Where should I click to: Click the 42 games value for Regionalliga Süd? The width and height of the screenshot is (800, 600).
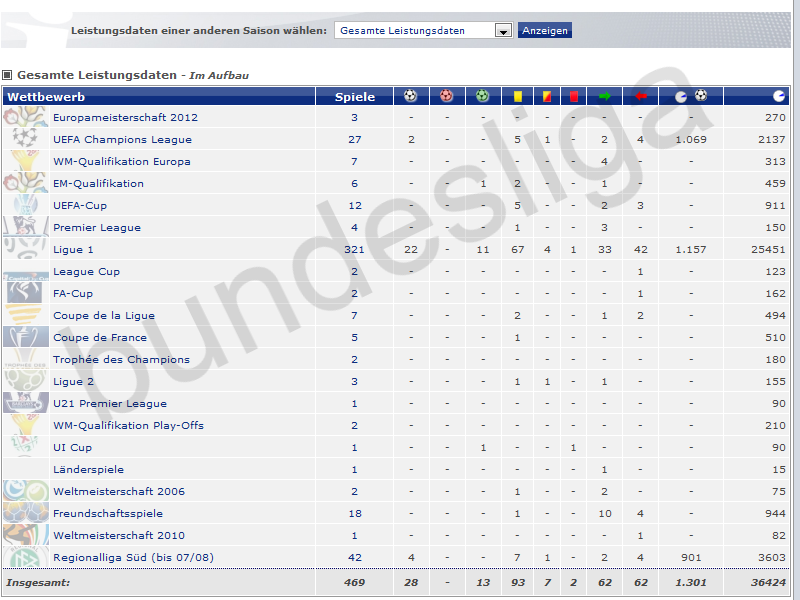[355, 557]
